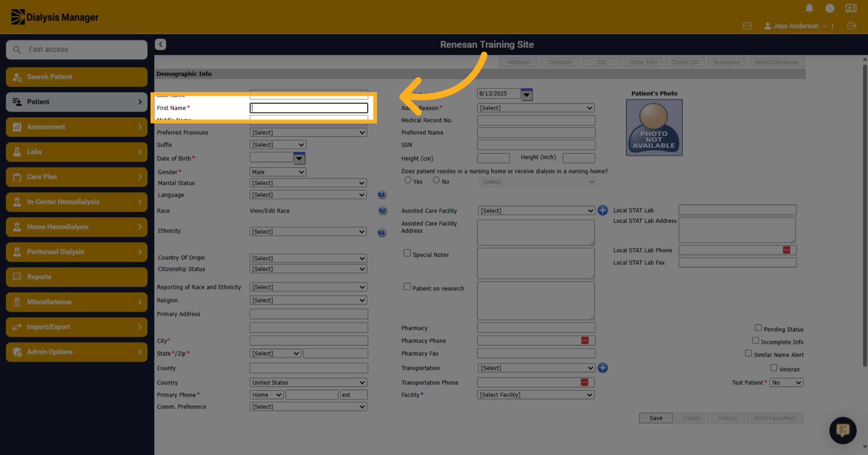
Task: Collapse the sidebar with back arrow
Action: click(161, 44)
